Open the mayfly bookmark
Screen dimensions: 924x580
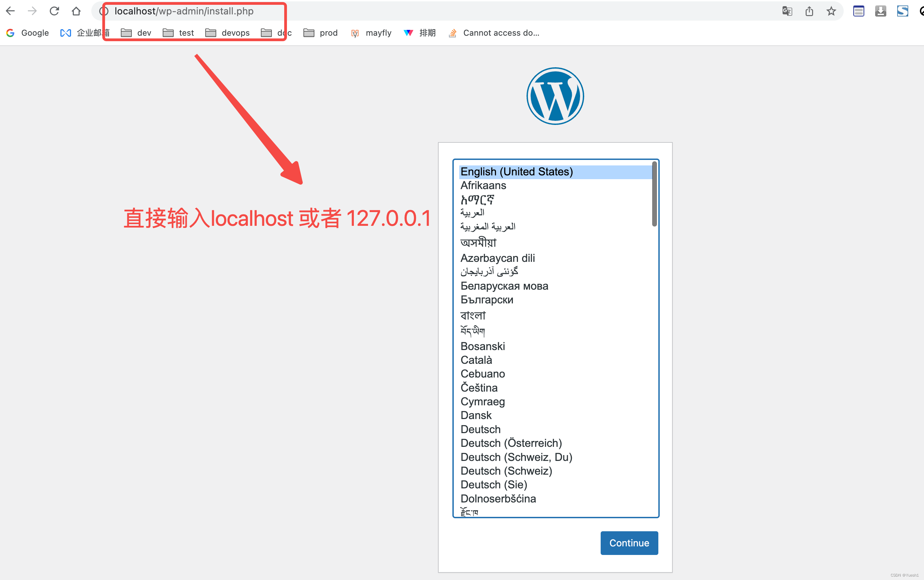tap(371, 33)
